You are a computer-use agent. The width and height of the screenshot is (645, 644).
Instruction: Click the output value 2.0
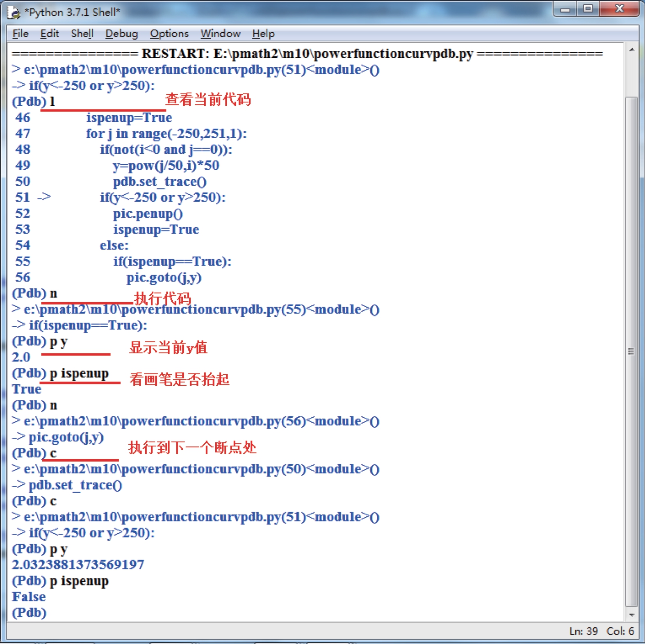(x=21, y=357)
